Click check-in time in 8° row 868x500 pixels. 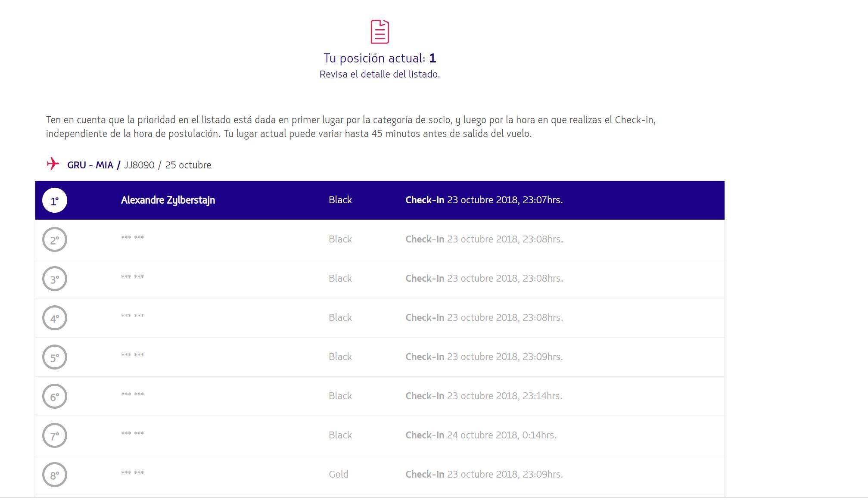484,474
